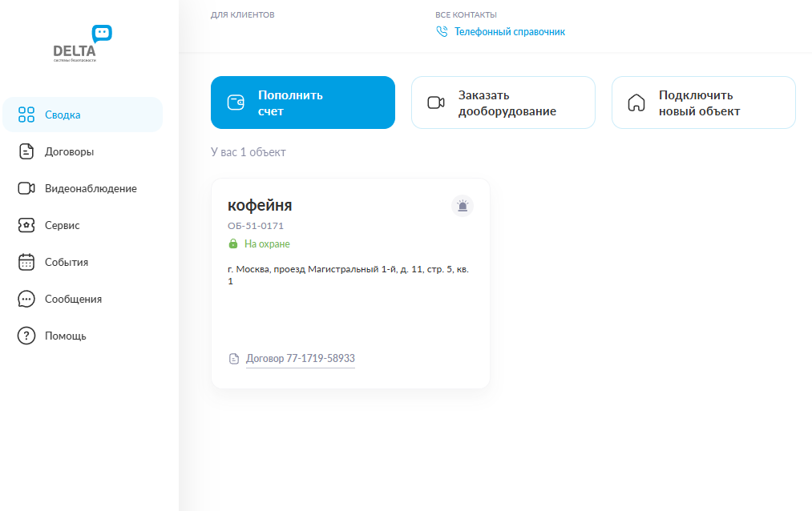Image resolution: width=812 pixels, height=511 pixels.
Task: Click the Сообщения chat bubble icon
Action: [x=26, y=299]
